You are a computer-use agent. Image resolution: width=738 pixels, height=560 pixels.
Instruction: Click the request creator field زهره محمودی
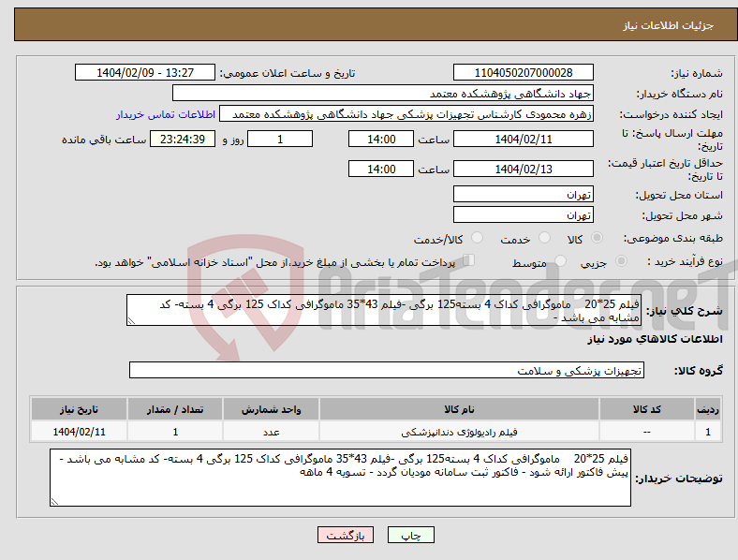406,114
